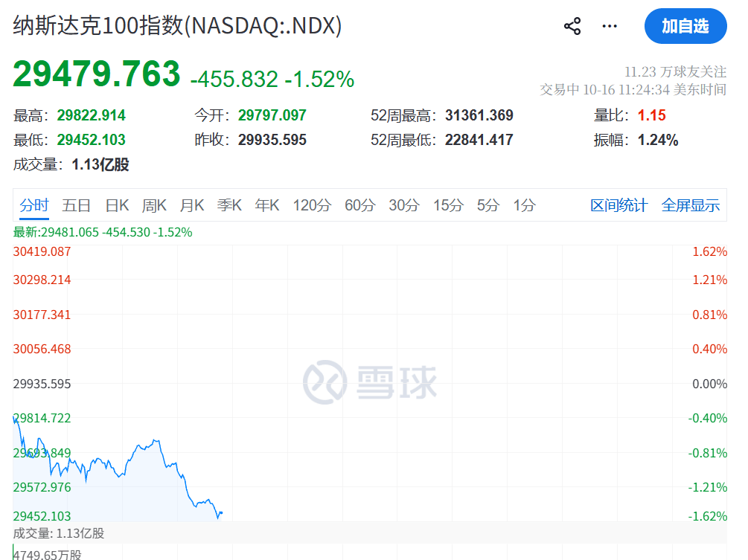Click the -1.62% right axis label

coord(708,516)
